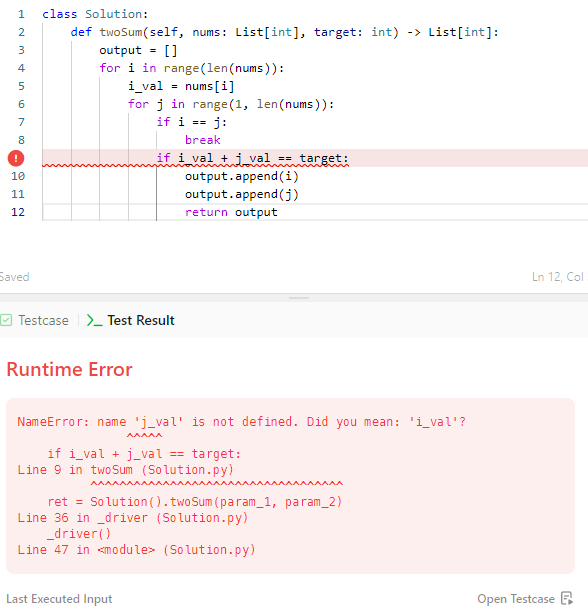The width and height of the screenshot is (588, 607).
Task: Click Last Executed Input label
Action: point(59,598)
